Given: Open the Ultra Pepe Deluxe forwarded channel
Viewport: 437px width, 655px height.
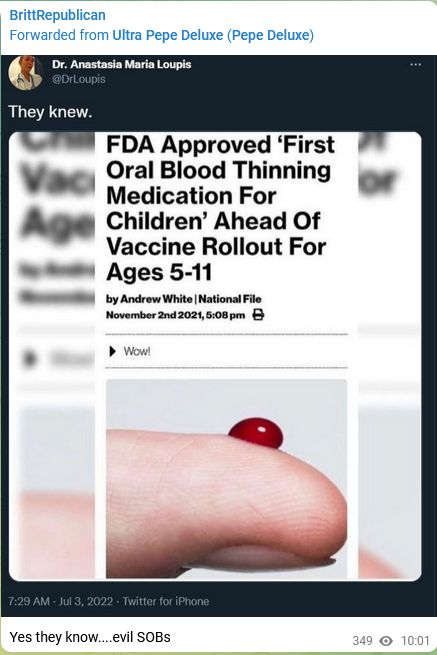Looking at the screenshot, I should click(213, 35).
